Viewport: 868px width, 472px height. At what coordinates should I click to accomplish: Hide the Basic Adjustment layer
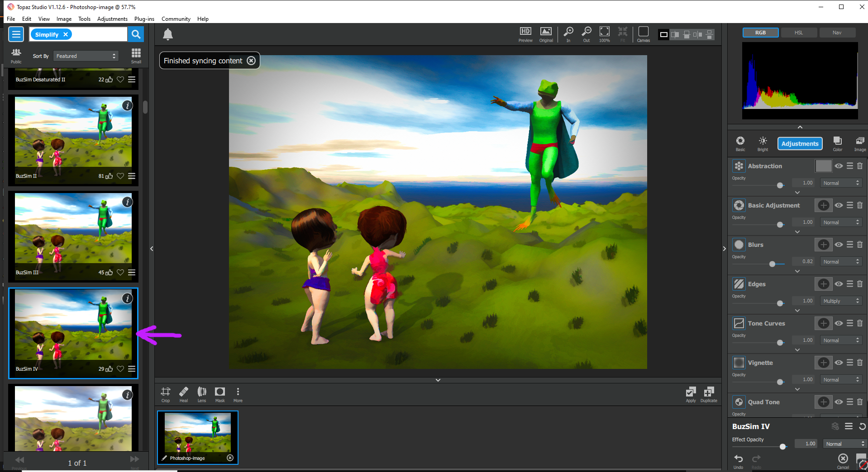(839, 205)
